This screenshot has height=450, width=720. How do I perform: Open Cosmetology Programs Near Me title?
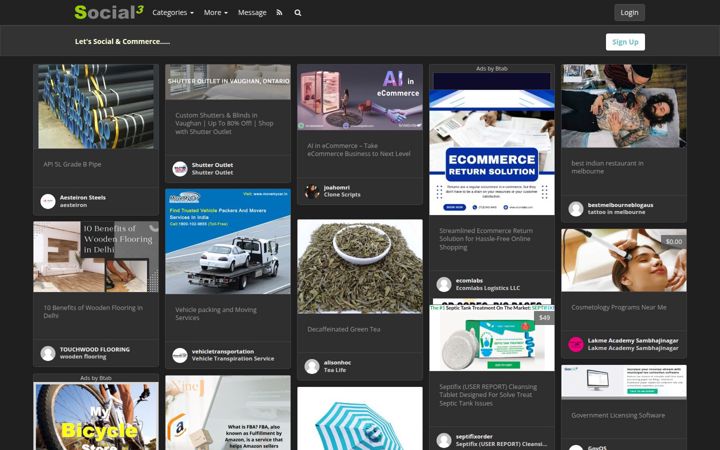click(x=619, y=307)
